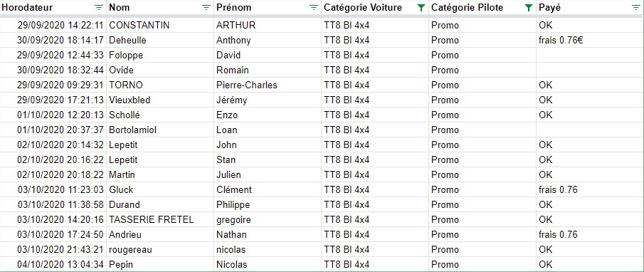Open the Horodateur column filter icon
This screenshot has height=272, width=644.
click(99, 7)
